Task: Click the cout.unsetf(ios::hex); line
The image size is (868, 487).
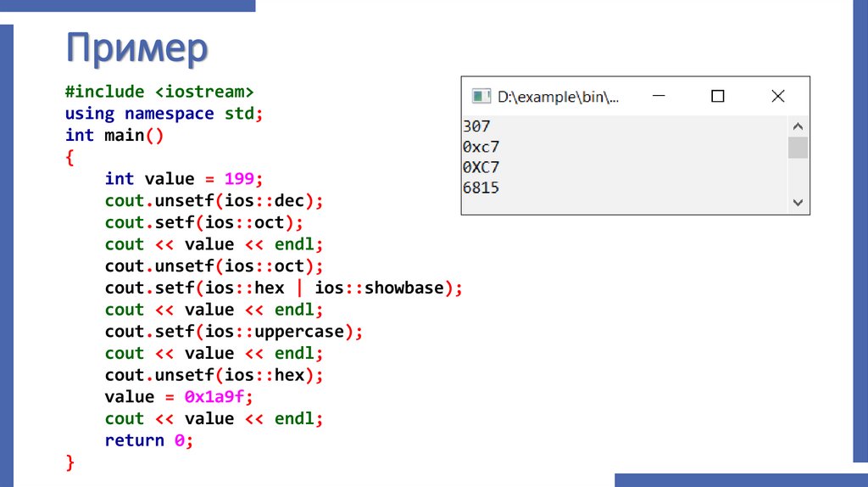Action: point(214,375)
